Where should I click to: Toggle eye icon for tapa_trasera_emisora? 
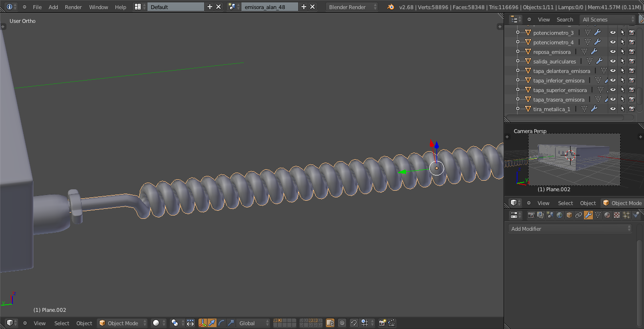point(613,99)
